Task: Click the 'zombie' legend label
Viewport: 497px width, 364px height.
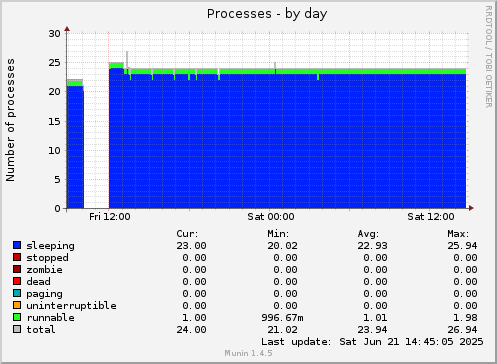Action: click(x=44, y=270)
